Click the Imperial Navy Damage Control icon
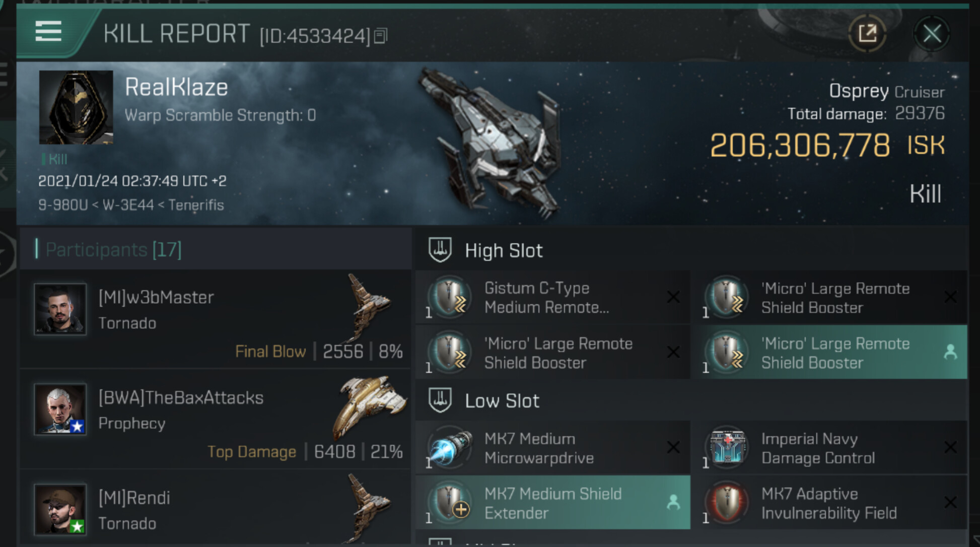This screenshot has width=980, height=547. 727,448
